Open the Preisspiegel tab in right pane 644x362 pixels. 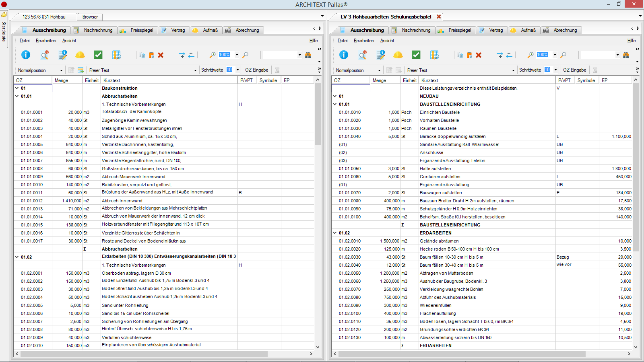(456, 30)
